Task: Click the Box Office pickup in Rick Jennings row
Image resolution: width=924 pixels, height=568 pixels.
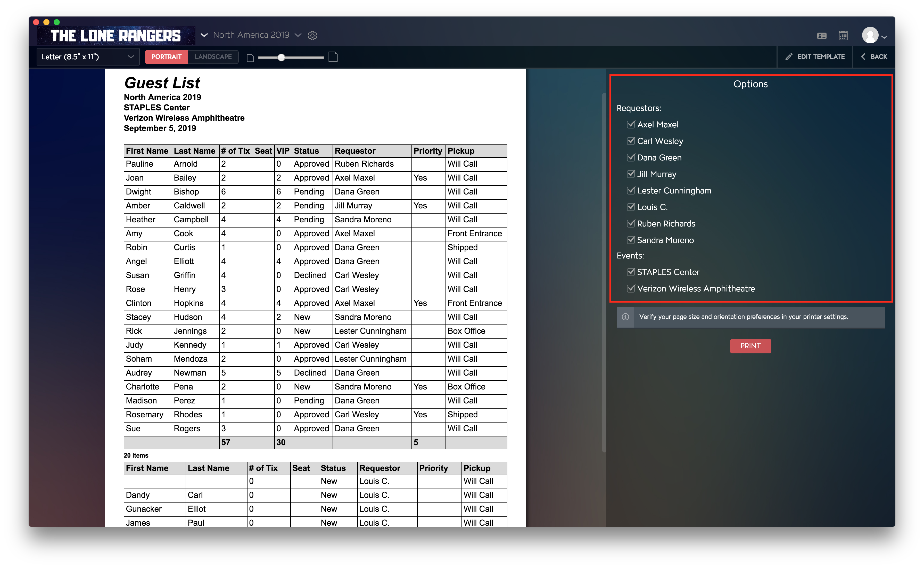Action: pos(466,331)
